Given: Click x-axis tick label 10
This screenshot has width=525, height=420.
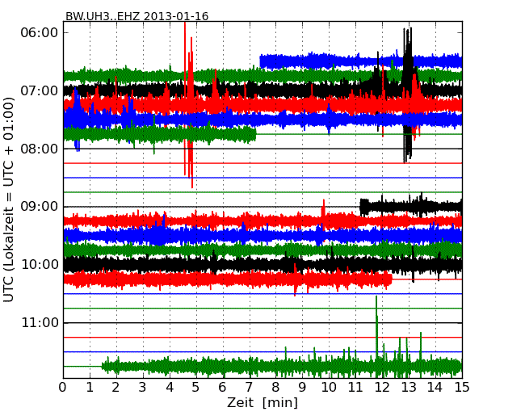Looking at the screenshot, I should click(329, 388).
